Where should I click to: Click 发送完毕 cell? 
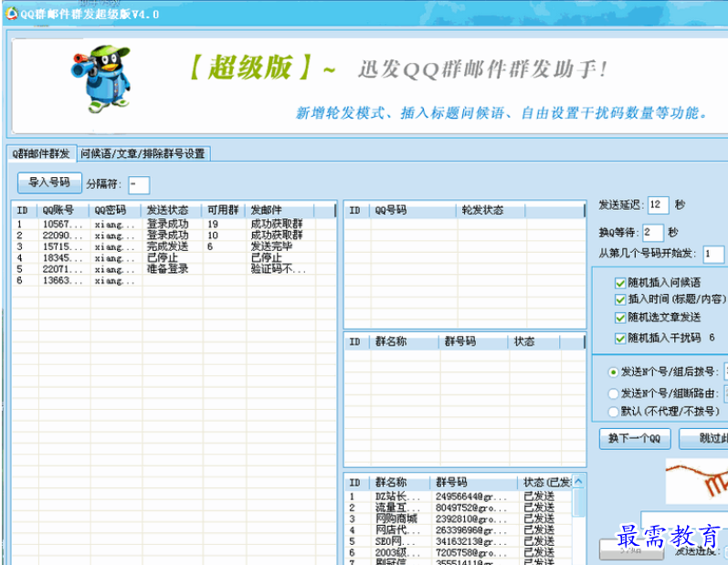271,246
